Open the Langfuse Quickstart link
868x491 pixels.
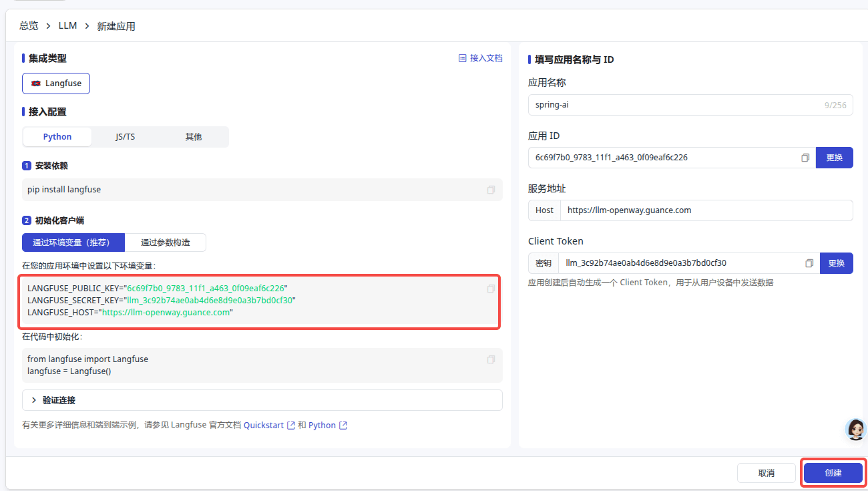(269, 426)
